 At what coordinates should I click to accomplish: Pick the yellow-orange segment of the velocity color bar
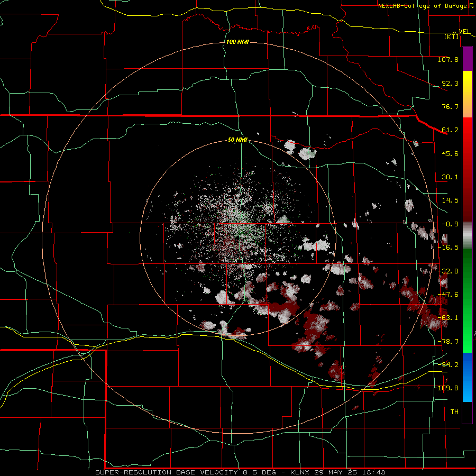(467, 94)
